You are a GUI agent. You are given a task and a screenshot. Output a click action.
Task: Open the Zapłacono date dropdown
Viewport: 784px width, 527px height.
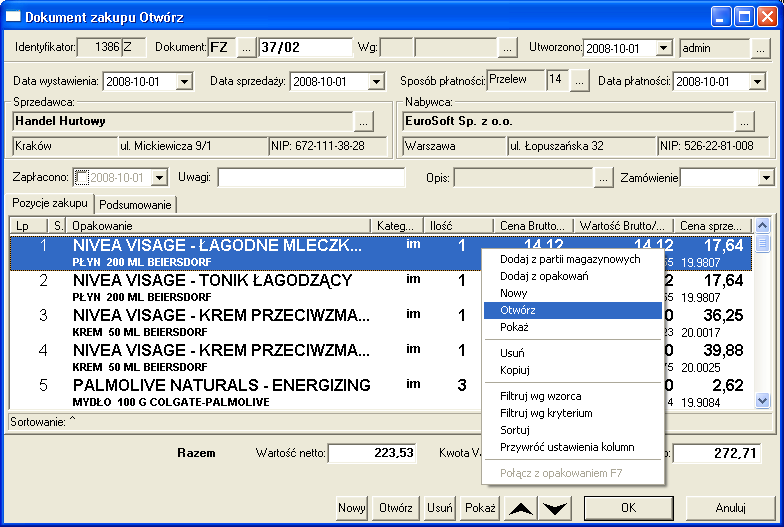pyautogui.click(x=160, y=178)
